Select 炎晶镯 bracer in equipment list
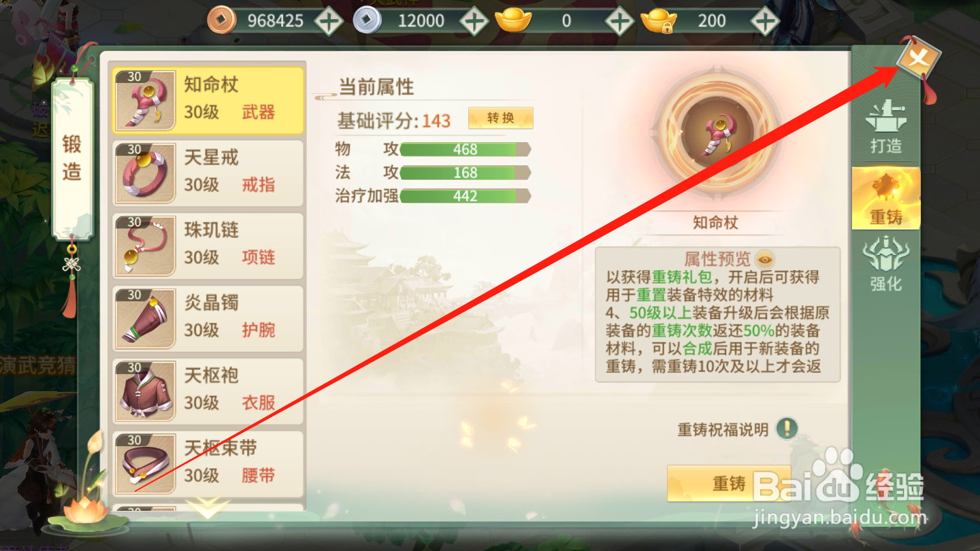Image resolution: width=980 pixels, height=551 pixels. 208,318
